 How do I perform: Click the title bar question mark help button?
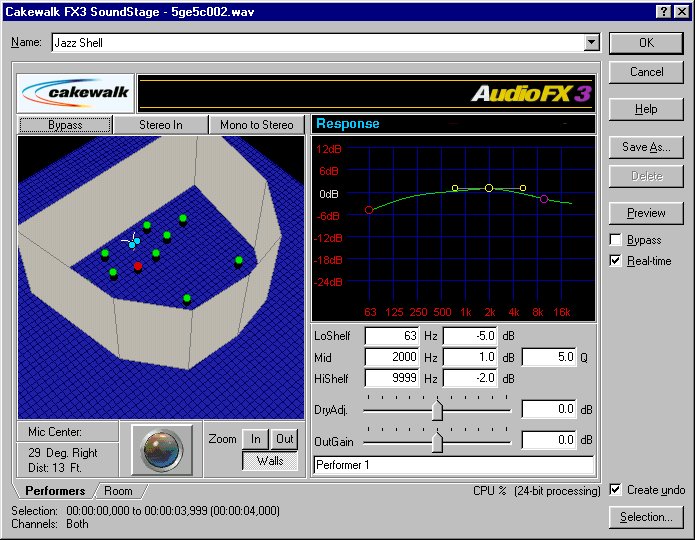click(663, 12)
